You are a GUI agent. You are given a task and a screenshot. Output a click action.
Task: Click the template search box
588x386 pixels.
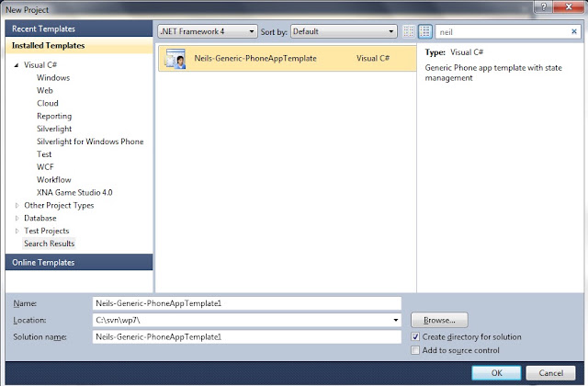click(x=503, y=32)
